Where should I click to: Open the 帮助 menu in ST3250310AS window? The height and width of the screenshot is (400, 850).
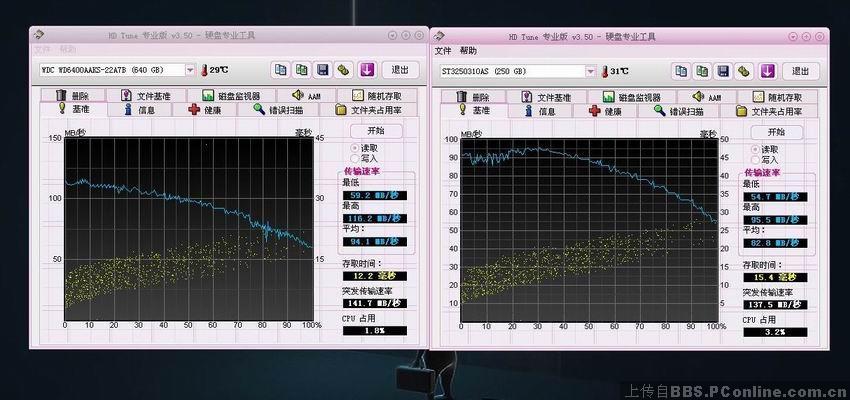pos(468,51)
